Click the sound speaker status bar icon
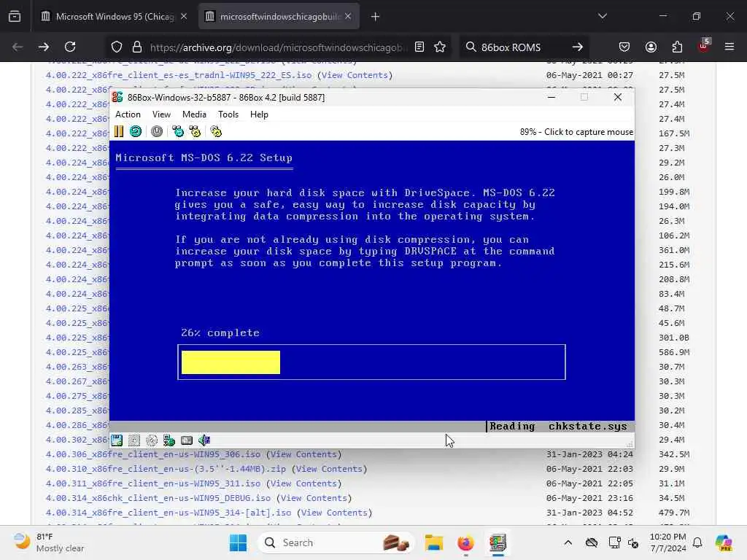747x560 pixels. click(x=204, y=440)
